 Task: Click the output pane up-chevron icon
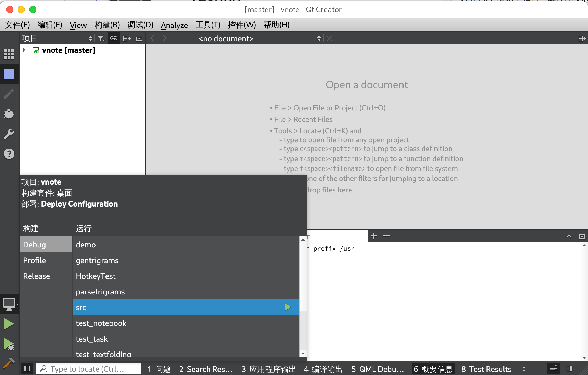click(x=569, y=236)
